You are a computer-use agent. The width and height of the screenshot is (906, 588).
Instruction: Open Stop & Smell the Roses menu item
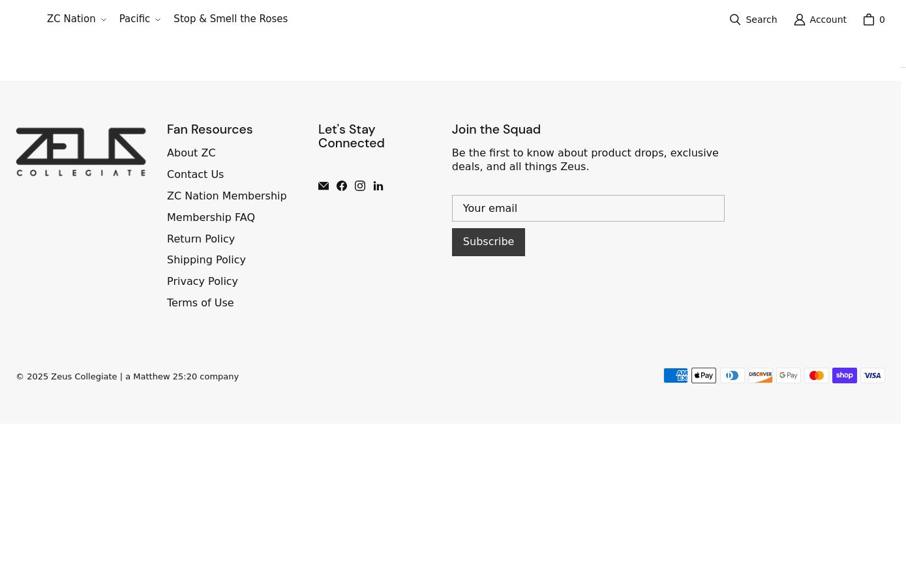230,19
